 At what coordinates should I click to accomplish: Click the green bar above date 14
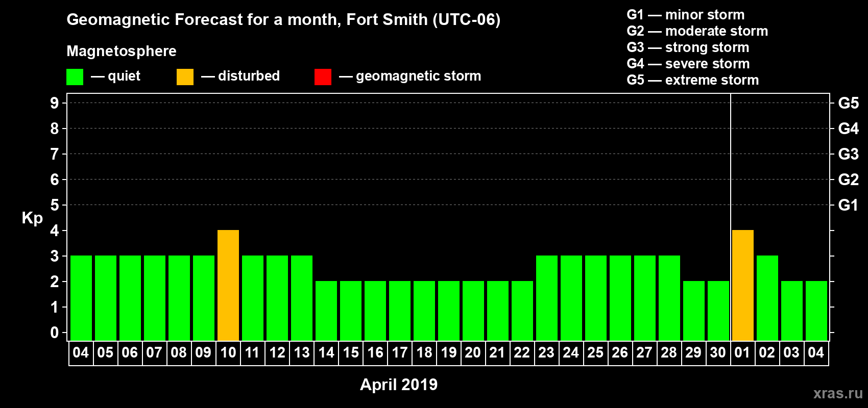pyautogui.click(x=326, y=311)
